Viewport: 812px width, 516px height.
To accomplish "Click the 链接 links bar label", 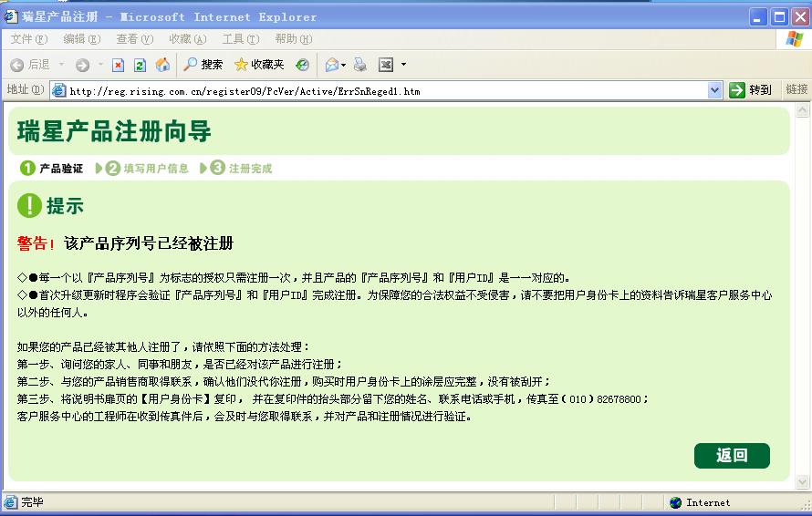I will pos(796,89).
